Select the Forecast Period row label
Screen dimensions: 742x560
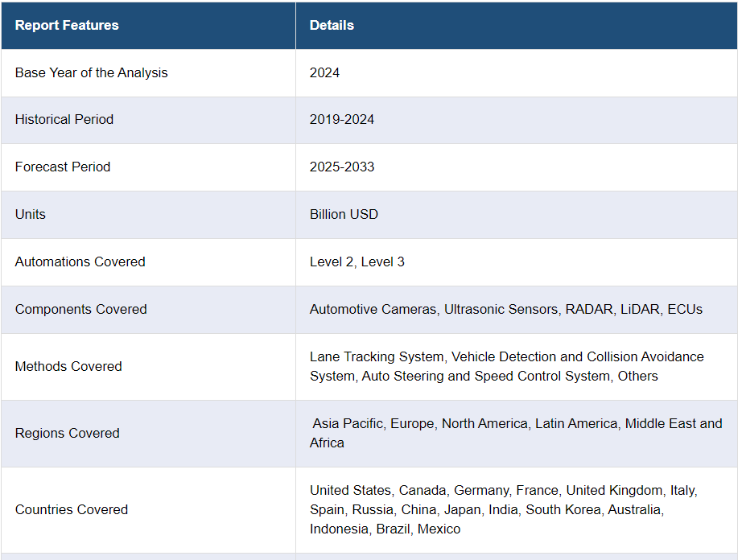click(63, 167)
